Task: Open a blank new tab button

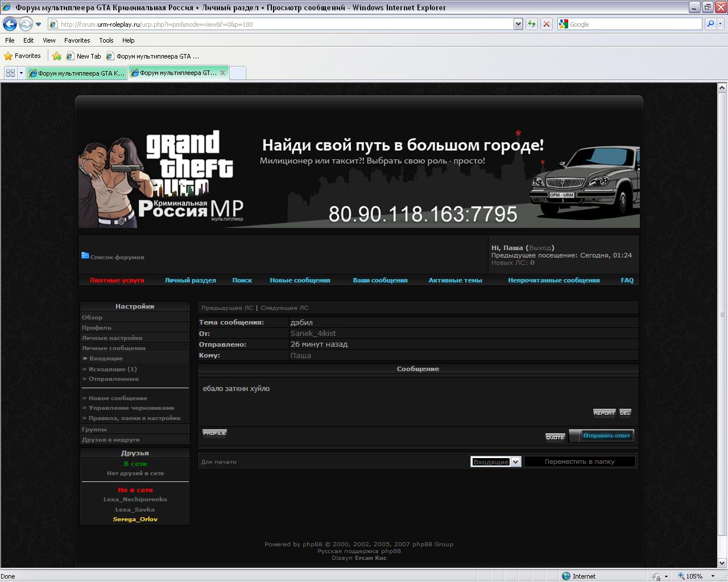Action: coord(238,73)
